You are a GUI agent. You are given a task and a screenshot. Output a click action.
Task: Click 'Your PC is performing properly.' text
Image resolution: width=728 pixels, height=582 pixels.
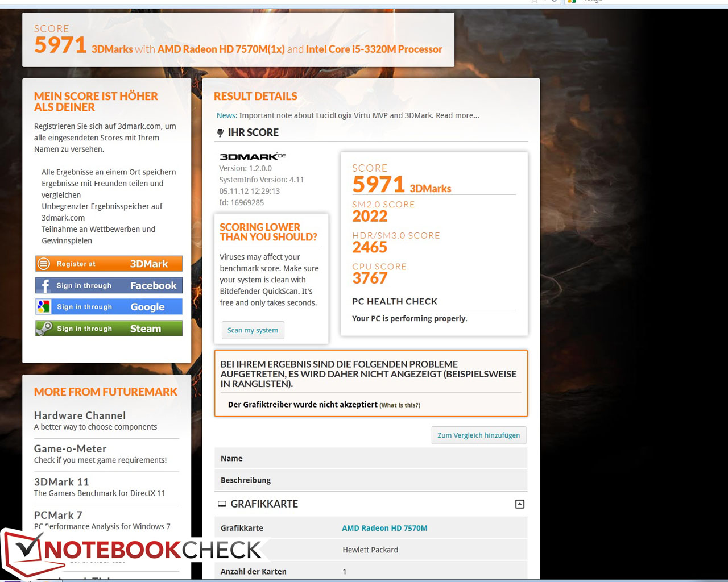[x=409, y=319]
